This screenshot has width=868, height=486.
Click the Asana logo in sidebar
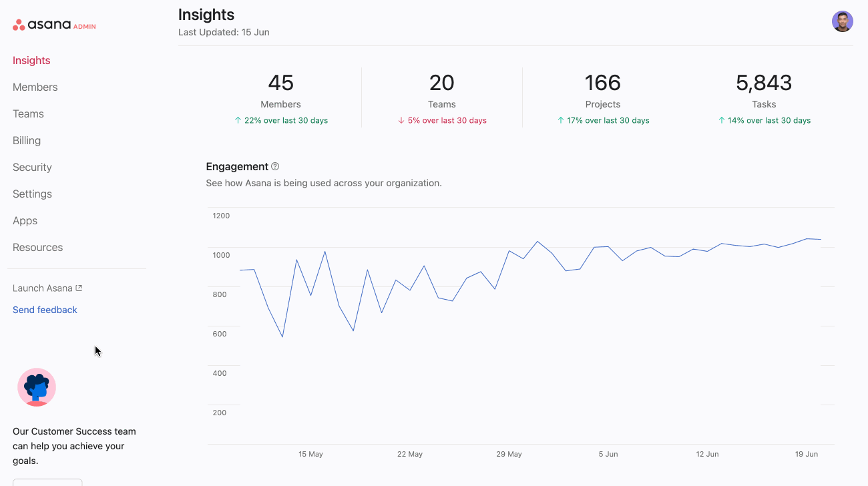[x=53, y=25]
